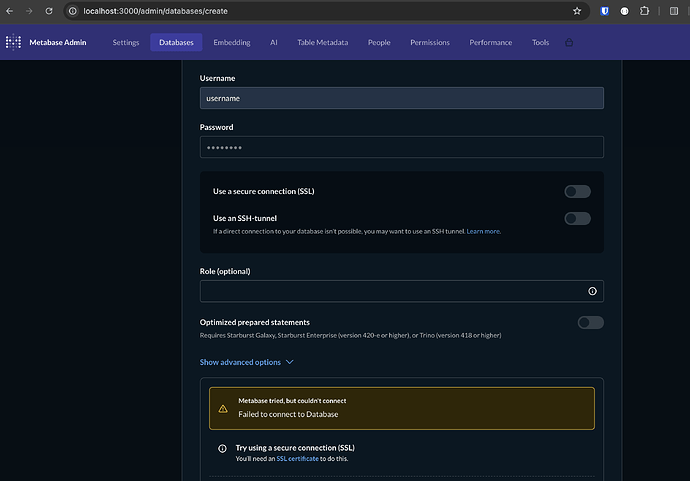Focus the Role (optional) field
690x481 pixels.
pyautogui.click(x=402, y=291)
